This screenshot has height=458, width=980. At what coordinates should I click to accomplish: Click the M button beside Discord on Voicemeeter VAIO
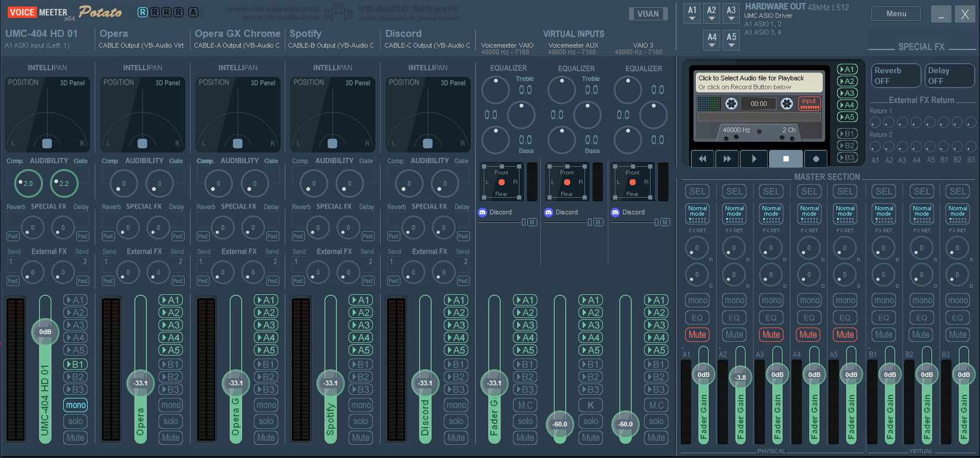[532, 222]
